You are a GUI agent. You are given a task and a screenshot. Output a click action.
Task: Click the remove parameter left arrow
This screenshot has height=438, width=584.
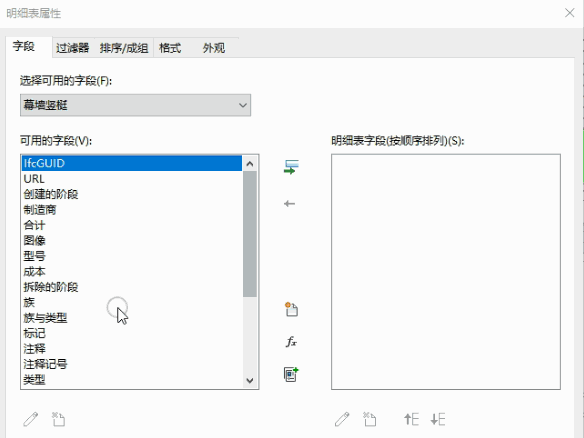(289, 204)
